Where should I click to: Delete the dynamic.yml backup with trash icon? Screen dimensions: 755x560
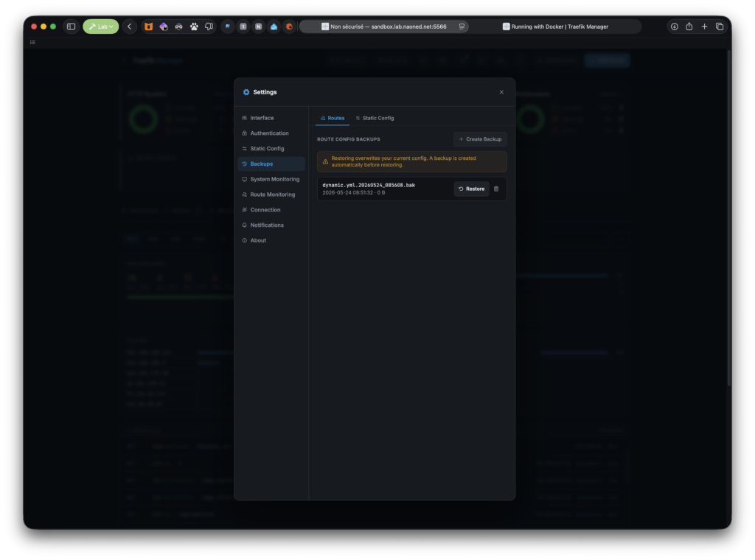(496, 189)
